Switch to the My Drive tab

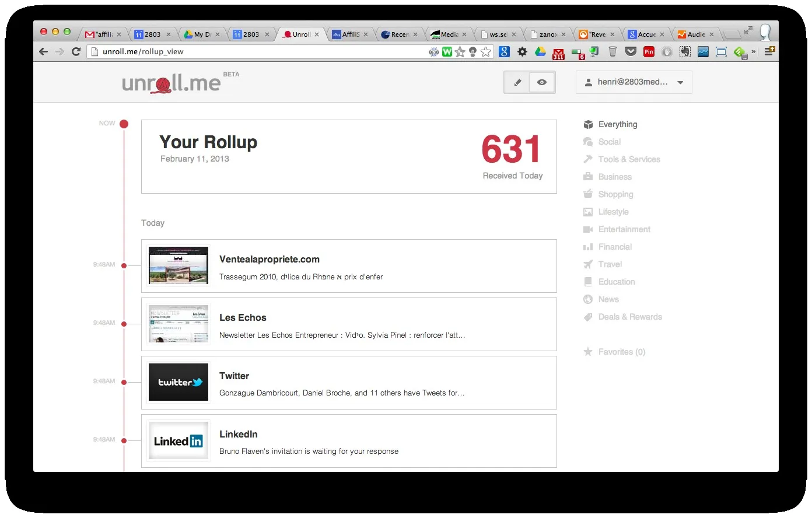[x=202, y=34]
